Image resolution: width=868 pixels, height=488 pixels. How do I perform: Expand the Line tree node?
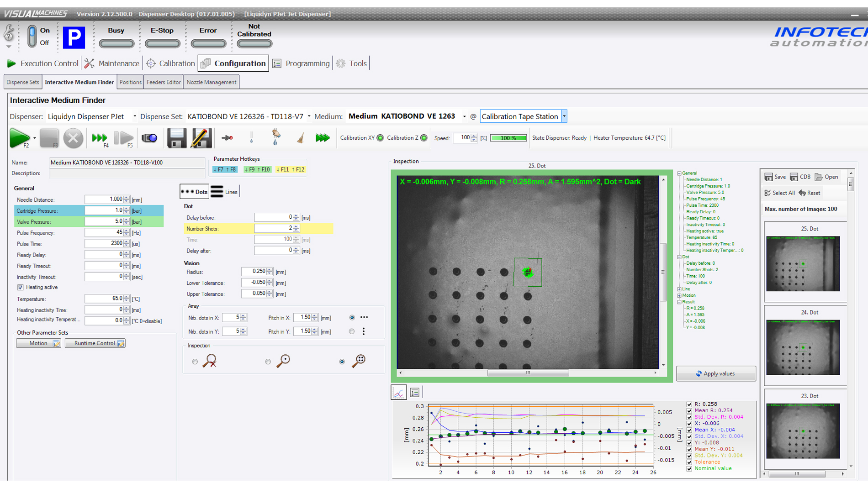point(679,289)
